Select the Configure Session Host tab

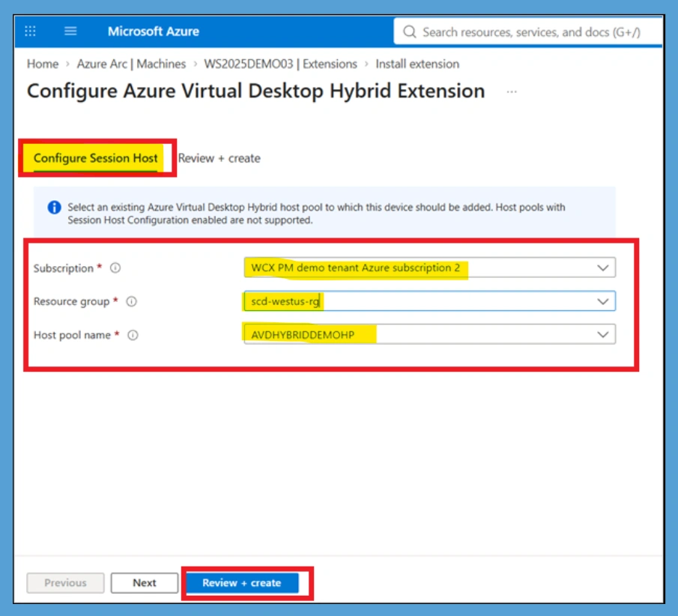tap(96, 158)
